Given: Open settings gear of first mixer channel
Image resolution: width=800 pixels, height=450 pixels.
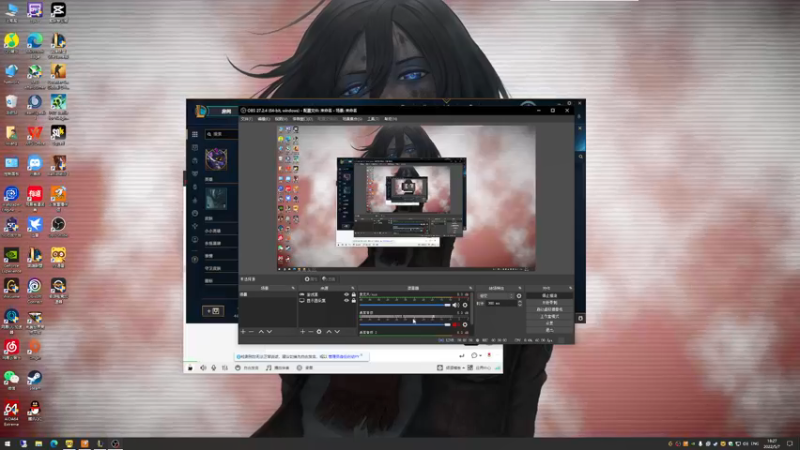Looking at the screenshot, I should [465, 305].
